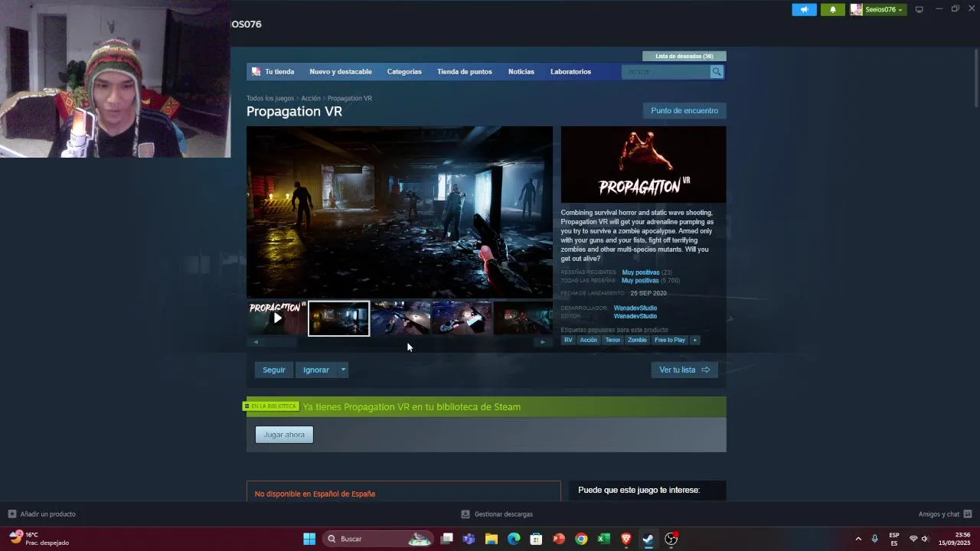The width and height of the screenshot is (980, 551).
Task: Click the vertical scrollbar thumb
Action: click(975, 77)
